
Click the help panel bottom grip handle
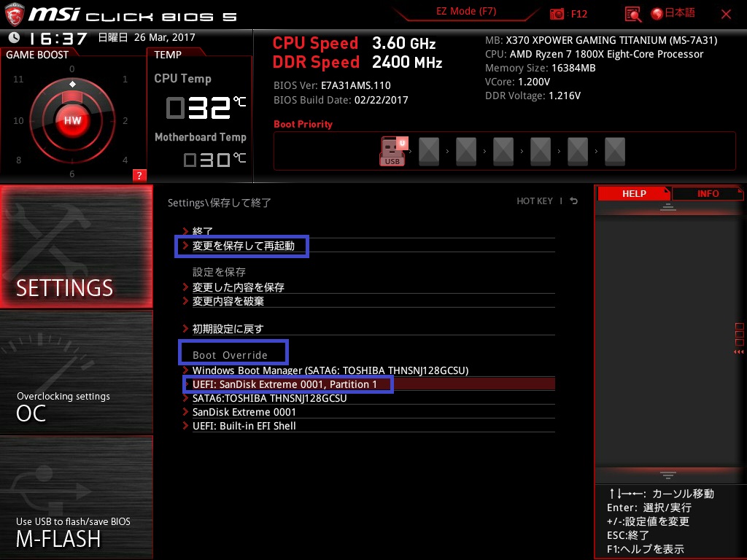(668, 475)
